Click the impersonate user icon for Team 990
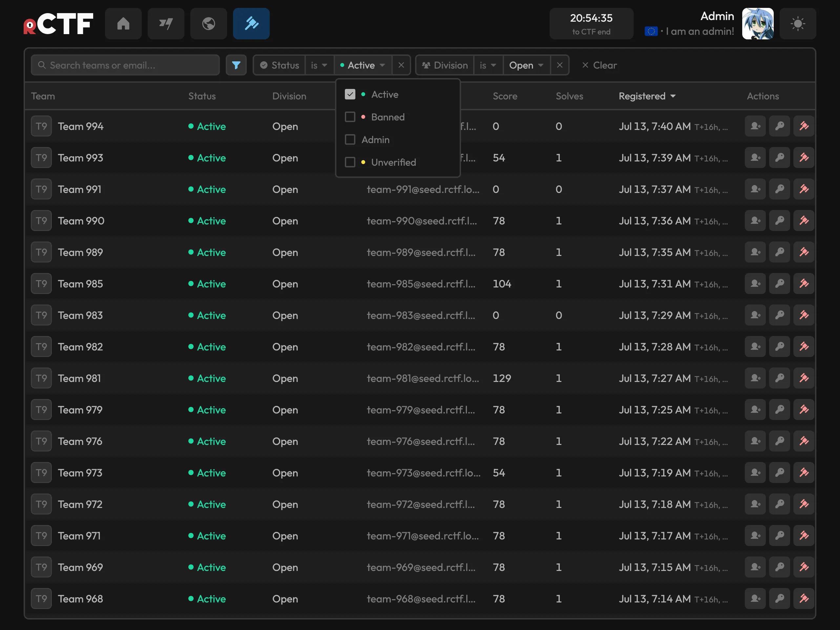The height and width of the screenshot is (630, 840). click(755, 220)
